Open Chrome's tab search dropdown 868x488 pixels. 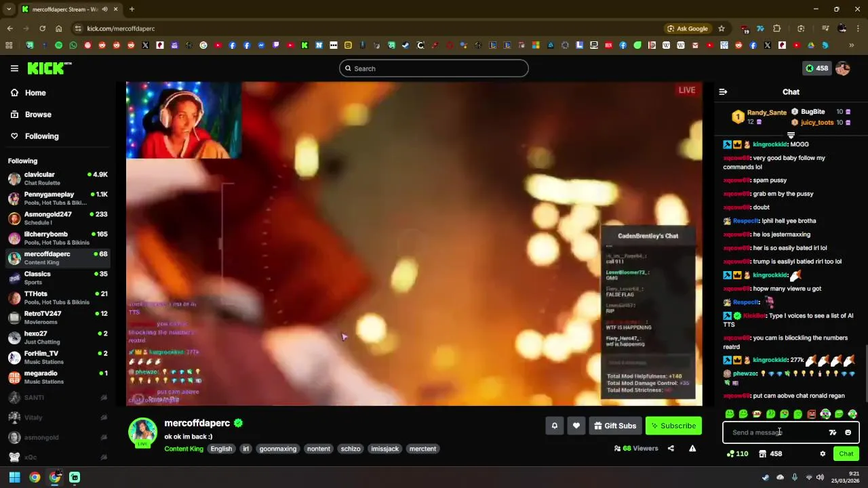coord(9,9)
